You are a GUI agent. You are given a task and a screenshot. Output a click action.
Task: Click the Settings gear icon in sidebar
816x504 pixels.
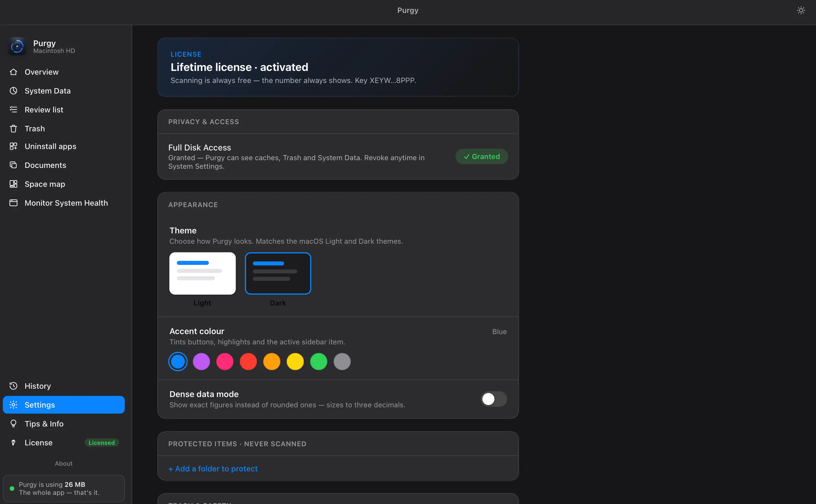pyautogui.click(x=13, y=405)
